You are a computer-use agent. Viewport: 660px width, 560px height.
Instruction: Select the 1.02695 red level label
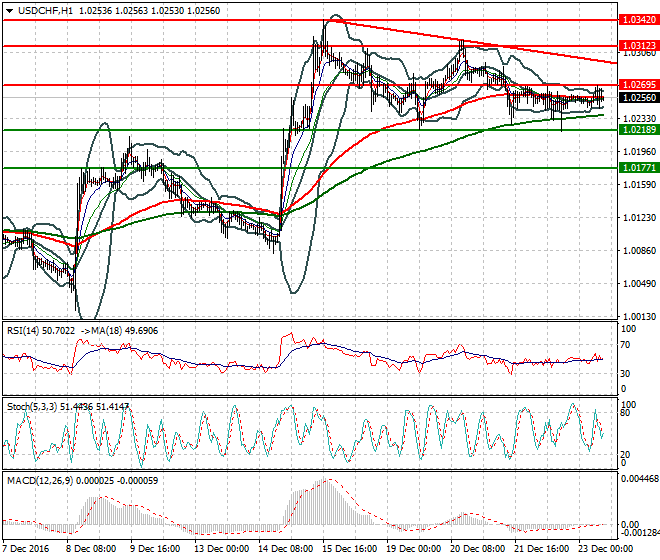639,85
